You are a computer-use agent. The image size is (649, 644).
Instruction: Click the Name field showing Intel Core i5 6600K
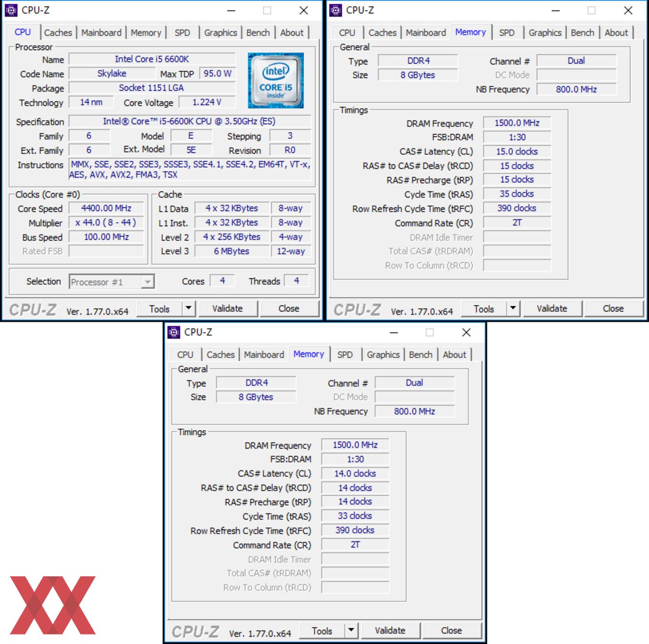click(152, 59)
